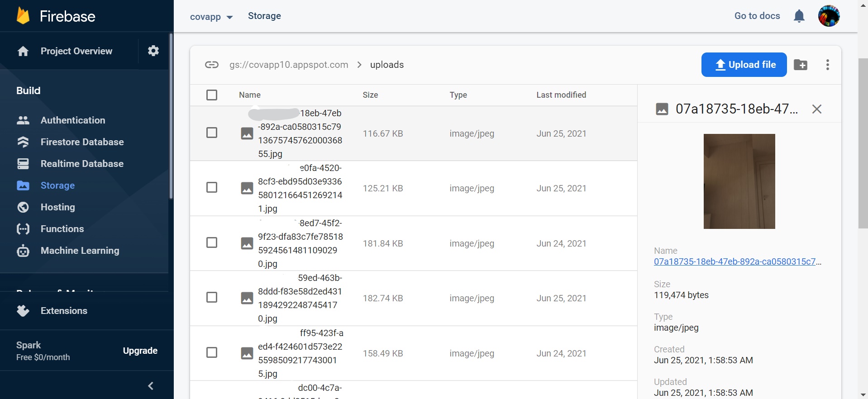This screenshot has height=399, width=868.
Task: Collapse the sidebar navigation chevron
Action: (151, 386)
